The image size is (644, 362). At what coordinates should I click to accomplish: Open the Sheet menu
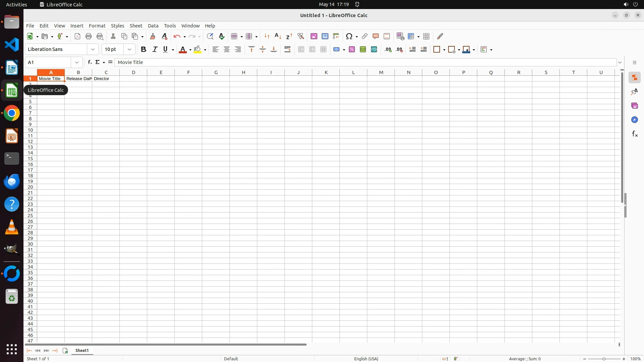(136, 26)
